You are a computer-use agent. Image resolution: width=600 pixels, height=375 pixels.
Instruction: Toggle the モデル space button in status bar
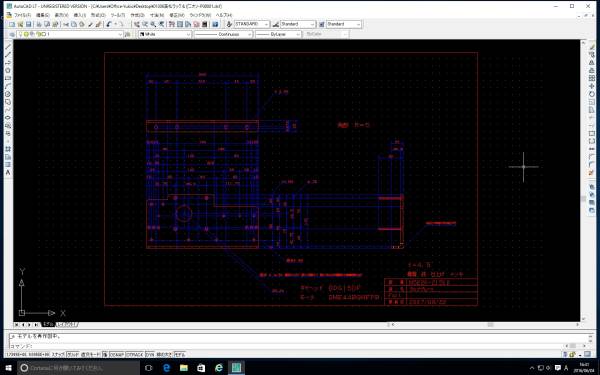(x=179, y=355)
